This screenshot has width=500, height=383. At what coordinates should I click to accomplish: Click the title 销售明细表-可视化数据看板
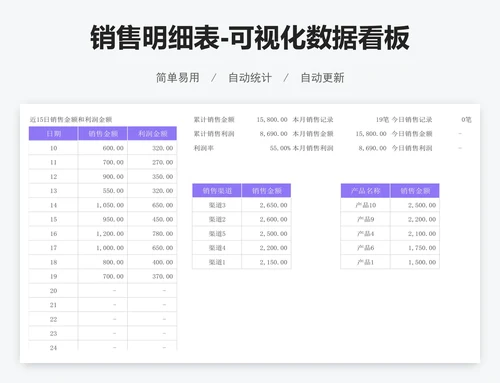[250, 38]
